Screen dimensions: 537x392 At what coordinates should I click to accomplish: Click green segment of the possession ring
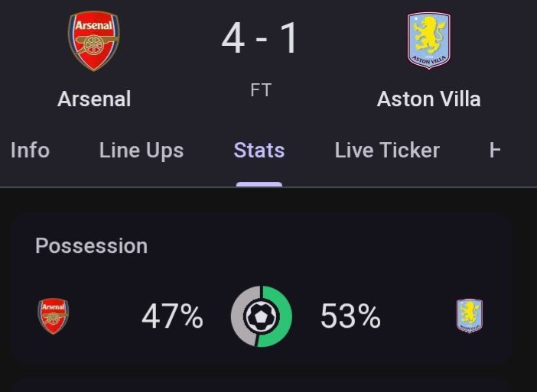coord(285,316)
